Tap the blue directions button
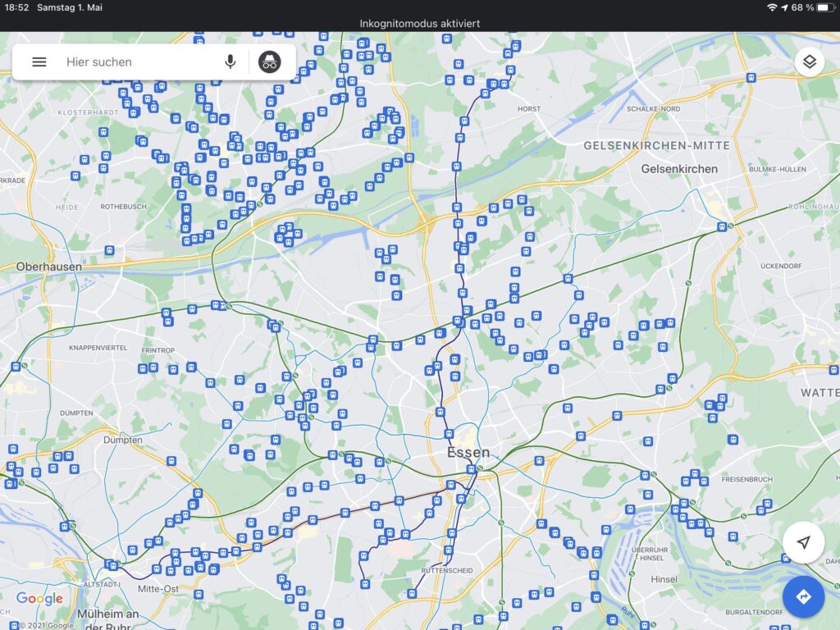 pyautogui.click(x=803, y=596)
